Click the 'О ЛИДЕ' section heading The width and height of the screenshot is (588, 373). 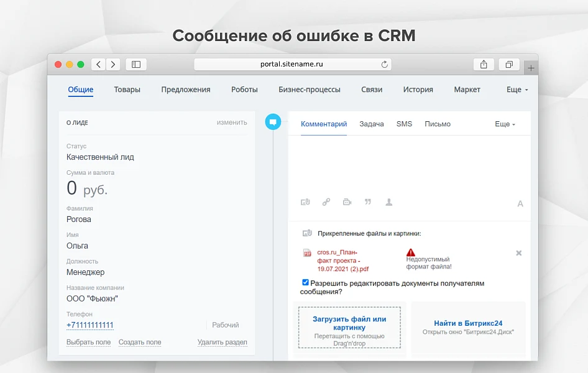[x=77, y=122]
